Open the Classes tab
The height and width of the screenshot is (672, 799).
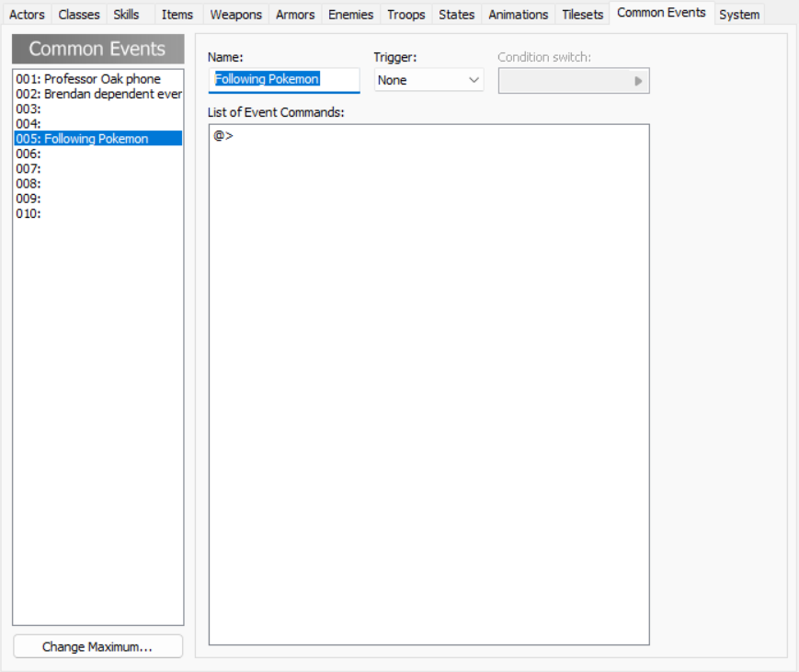[79, 15]
